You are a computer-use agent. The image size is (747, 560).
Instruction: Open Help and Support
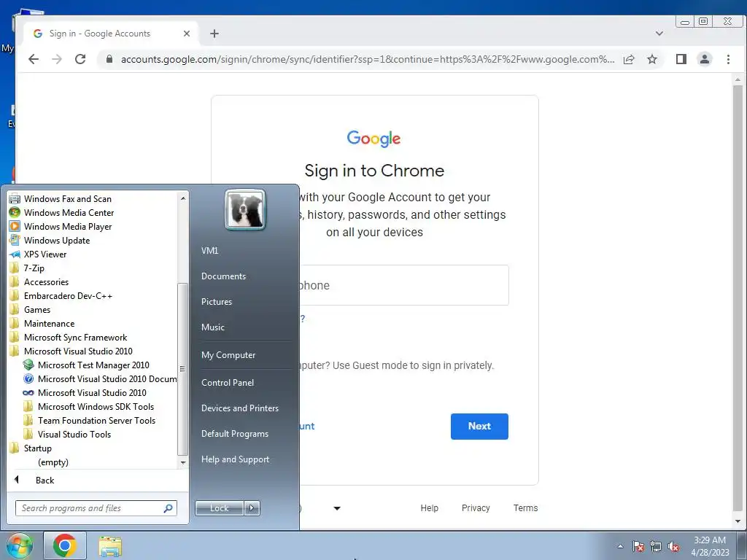(235, 459)
